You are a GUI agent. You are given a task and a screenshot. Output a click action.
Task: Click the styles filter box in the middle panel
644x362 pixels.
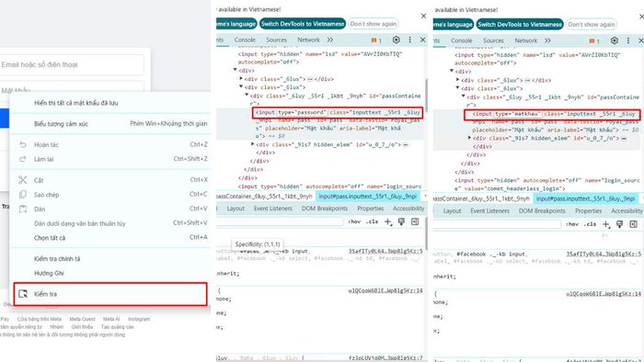(x=280, y=221)
